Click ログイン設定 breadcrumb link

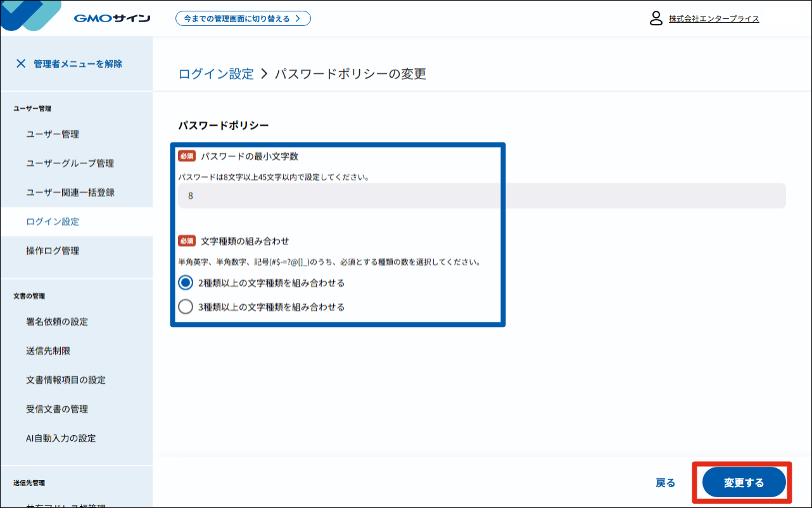point(216,74)
